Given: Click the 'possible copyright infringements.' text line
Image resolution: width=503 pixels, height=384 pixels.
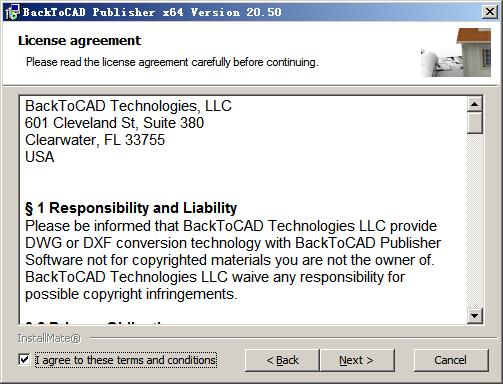Looking at the screenshot, I should coord(131,294).
